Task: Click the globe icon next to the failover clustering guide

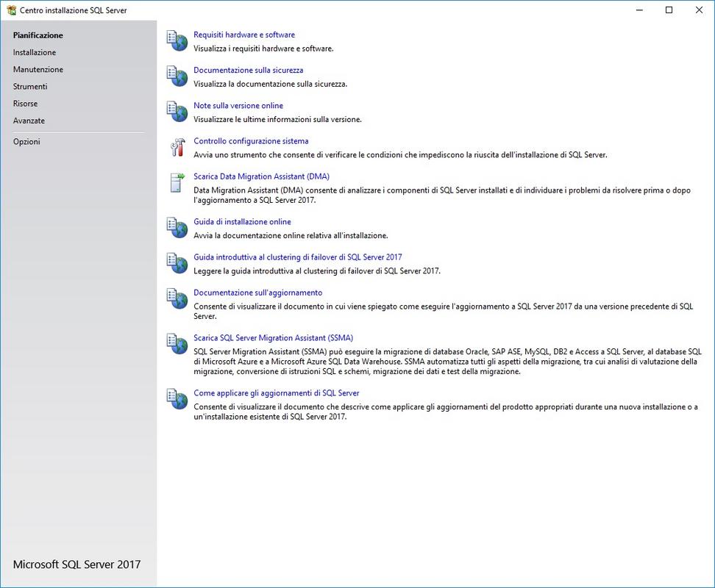Action: click(x=177, y=263)
